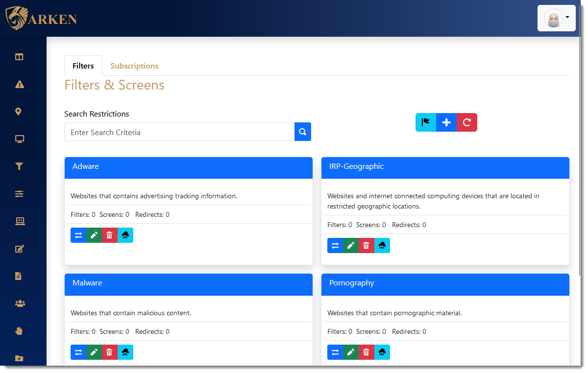Select the location pin sidebar icon
The width and height of the screenshot is (588, 373).
pos(19,112)
